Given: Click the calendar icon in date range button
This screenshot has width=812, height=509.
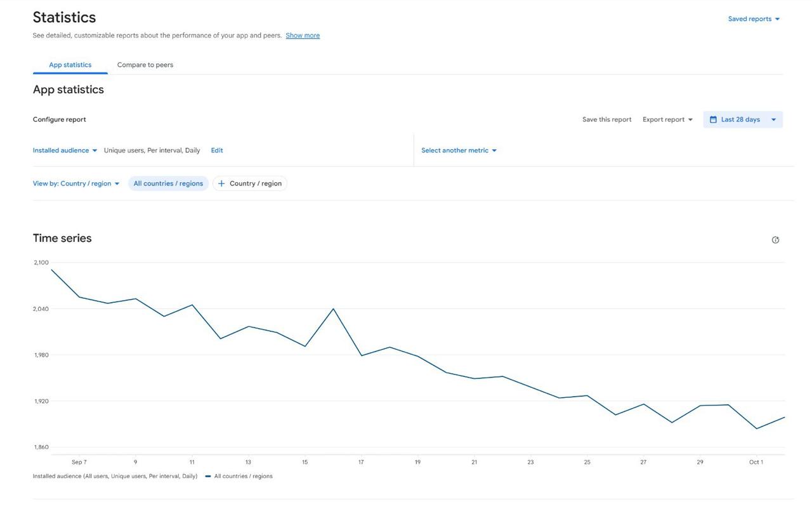Looking at the screenshot, I should tap(713, 119).
